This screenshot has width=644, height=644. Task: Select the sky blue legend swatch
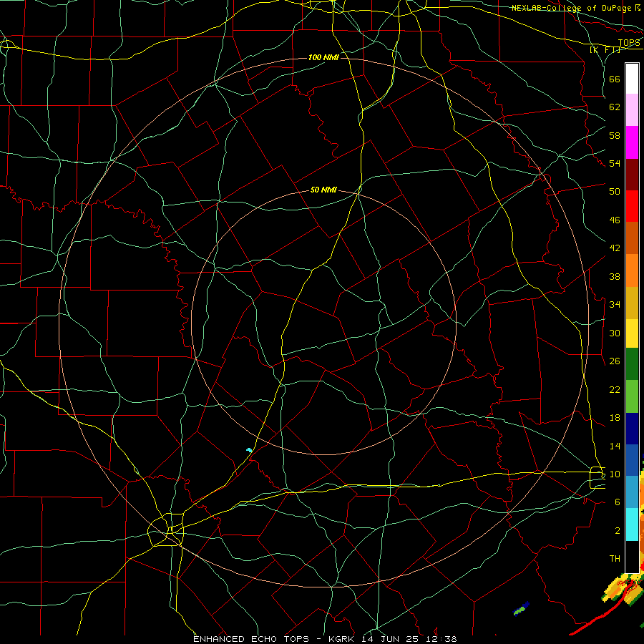(x=632, y=492)
